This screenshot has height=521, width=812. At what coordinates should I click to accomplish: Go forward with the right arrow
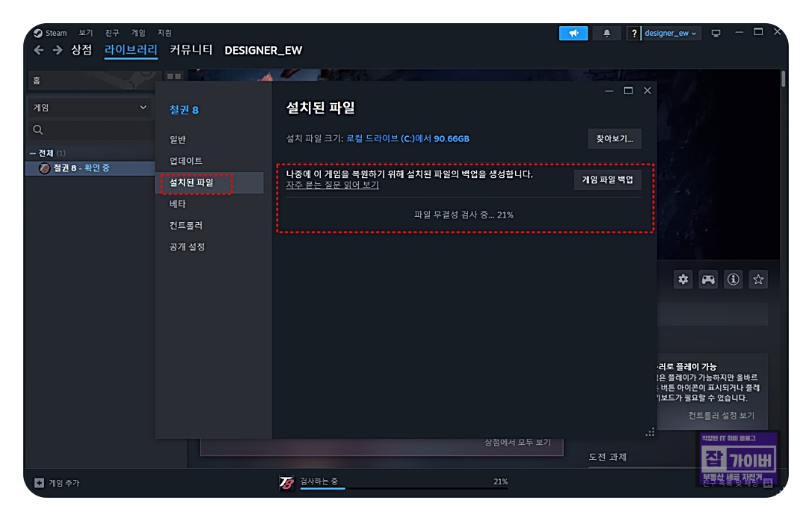pos(58,50)
